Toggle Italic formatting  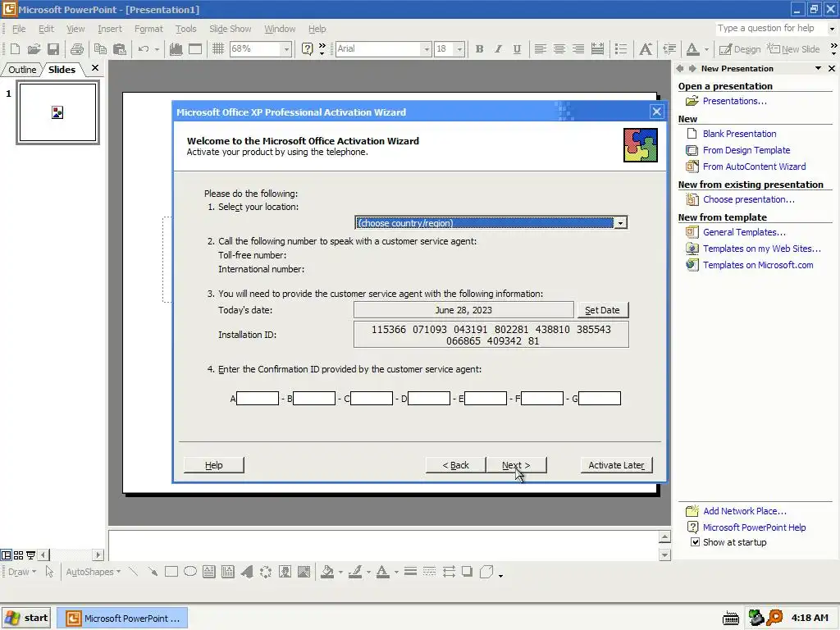(x=498, y=48)
